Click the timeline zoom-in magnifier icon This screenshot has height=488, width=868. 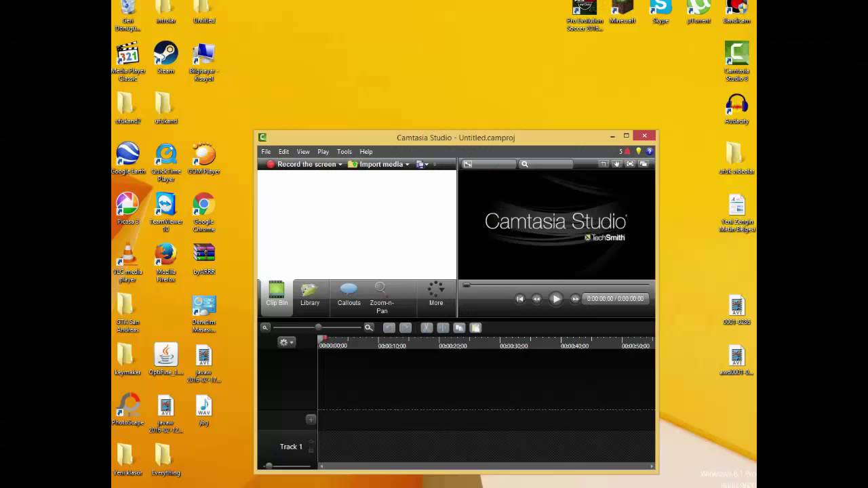coord(369,327)
